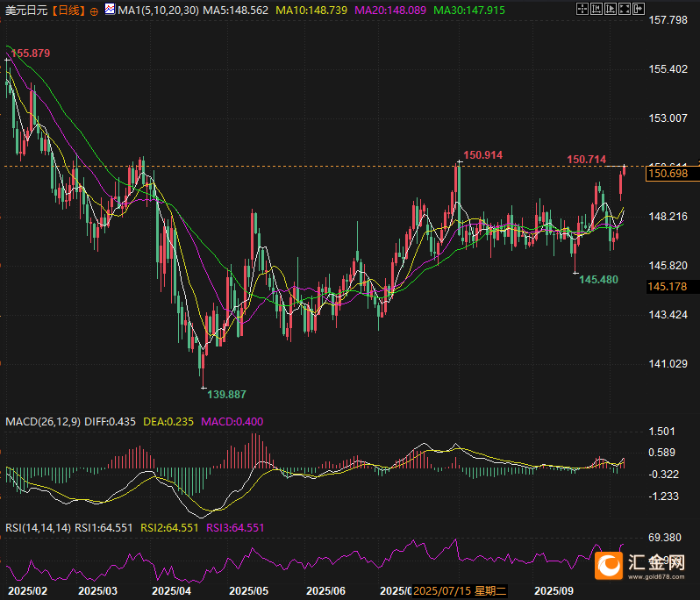Click MA20:148.089 value
Viewport: 700px width, 600px height.
pyautogui.click(x=390, y=11)
